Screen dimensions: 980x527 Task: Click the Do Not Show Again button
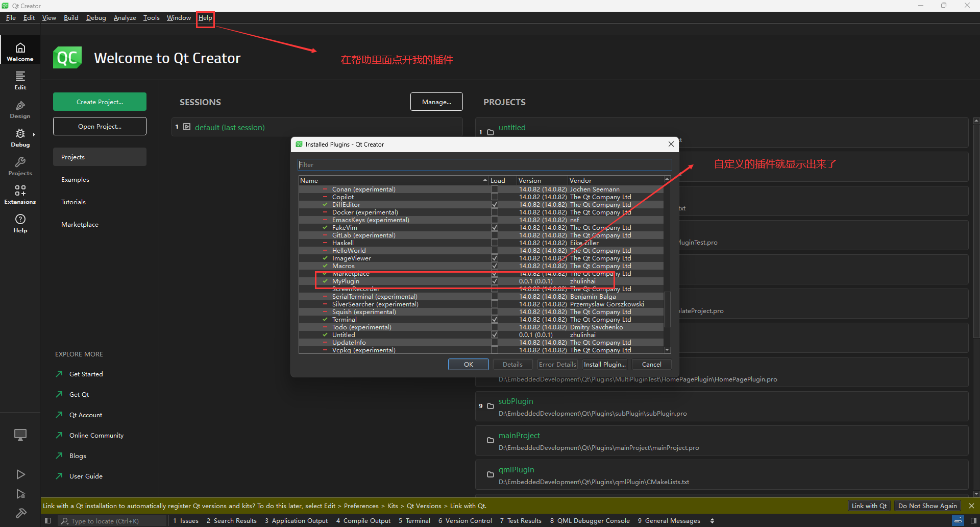[x=927, y=506]
